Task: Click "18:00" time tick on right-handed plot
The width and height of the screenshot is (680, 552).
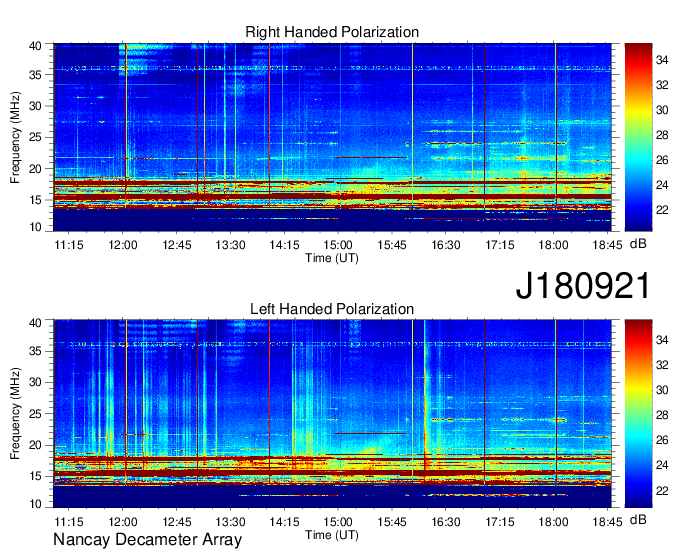Action: tap(553, 245)
